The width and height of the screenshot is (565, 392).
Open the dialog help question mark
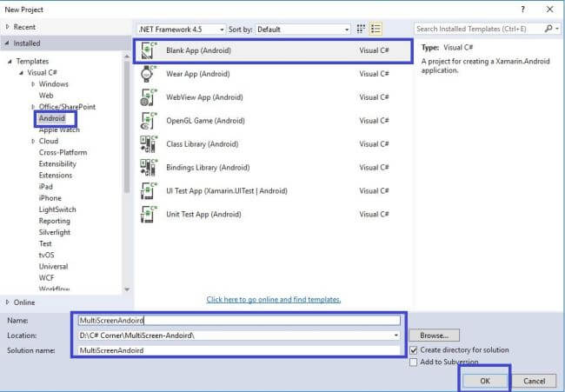[x=522, y=10]
